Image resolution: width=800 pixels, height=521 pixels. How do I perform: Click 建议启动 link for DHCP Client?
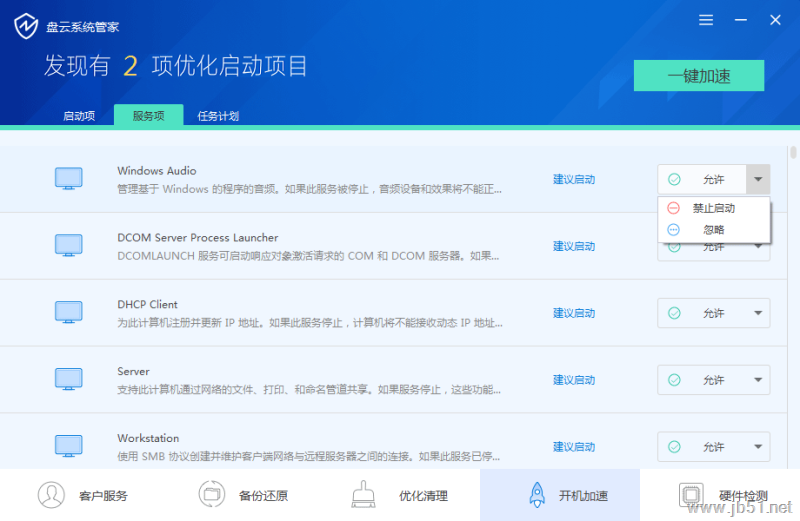point(574,313)
